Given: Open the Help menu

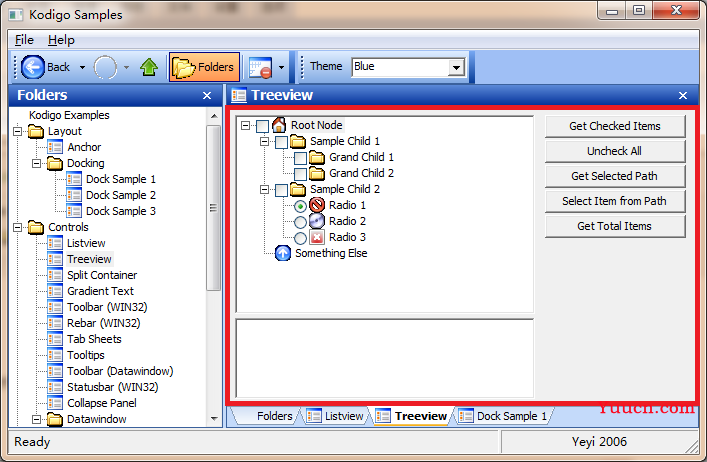Looking at the screenshot, I should pyautogui.click(x=61, y=40).
